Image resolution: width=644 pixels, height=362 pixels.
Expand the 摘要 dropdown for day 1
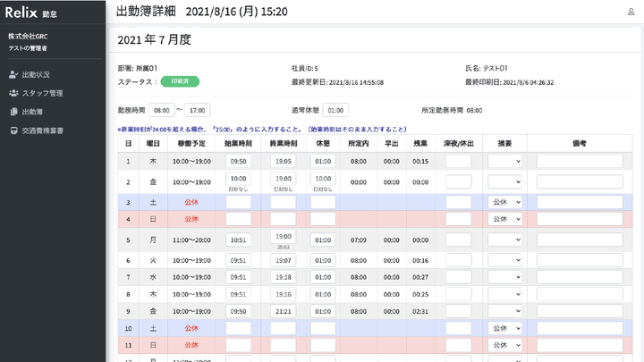(504, 161)
